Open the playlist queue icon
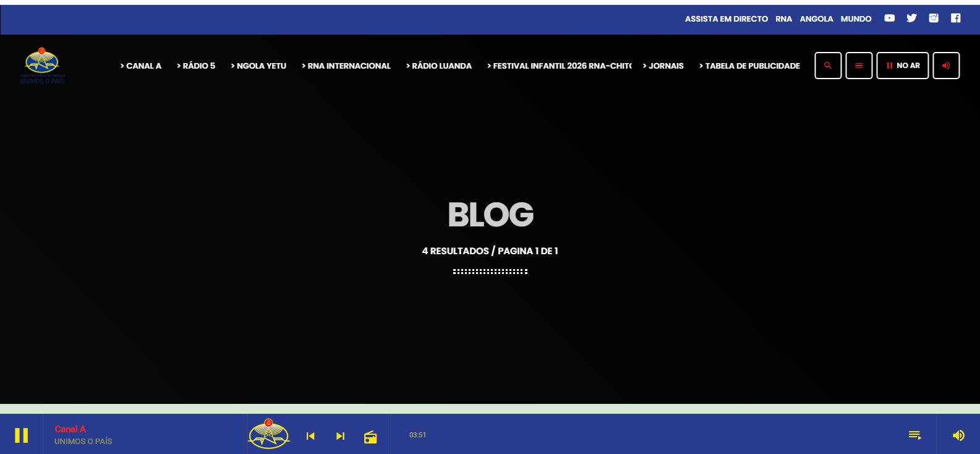This screenshot has width=980, height=454. (915, 435)
